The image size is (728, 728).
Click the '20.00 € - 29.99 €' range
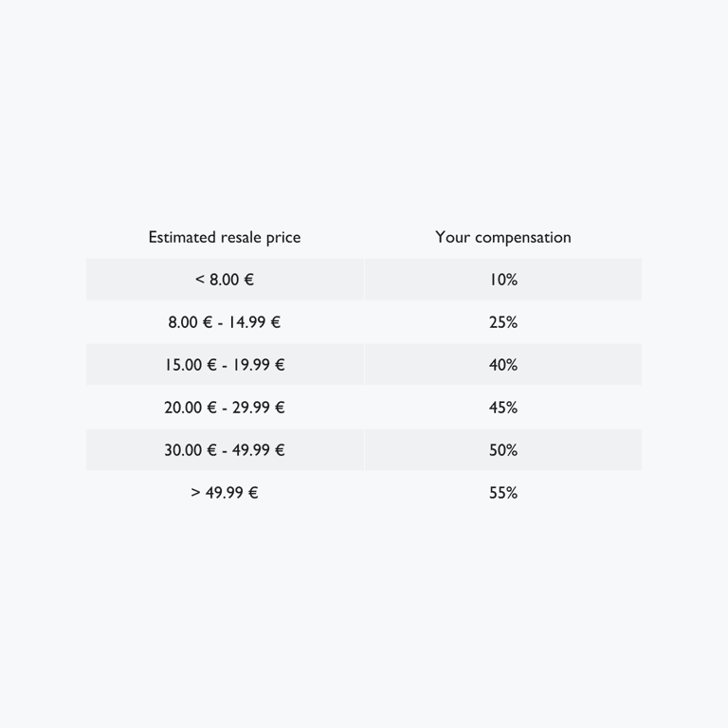point(225,408)
